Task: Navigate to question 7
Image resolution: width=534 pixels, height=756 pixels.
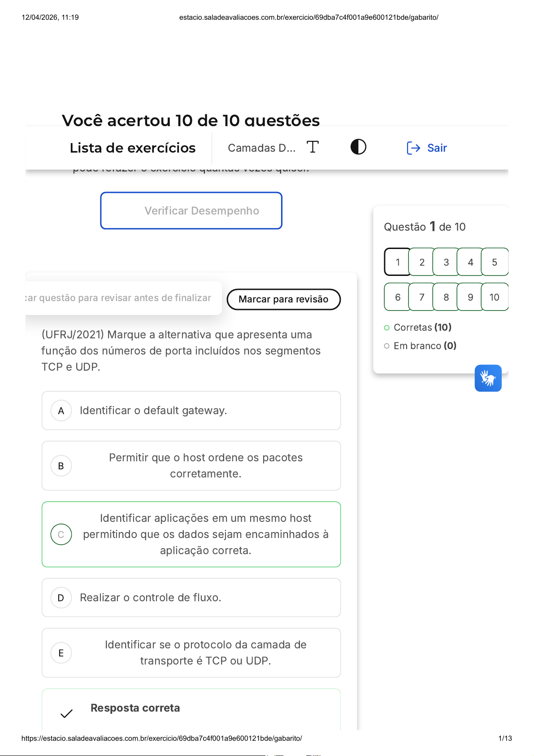Action: click(x=421, y=297)
